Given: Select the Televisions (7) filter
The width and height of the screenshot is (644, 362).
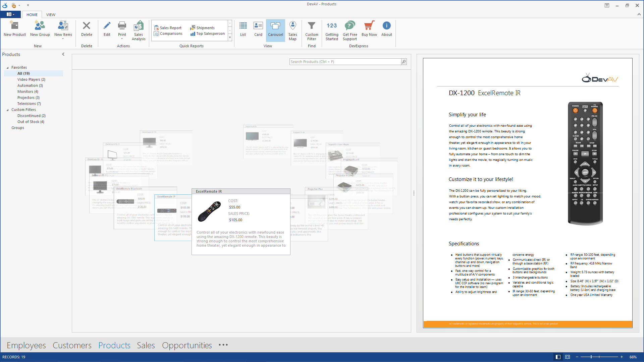Looking at the screenshot, I should tap(29, 104).
